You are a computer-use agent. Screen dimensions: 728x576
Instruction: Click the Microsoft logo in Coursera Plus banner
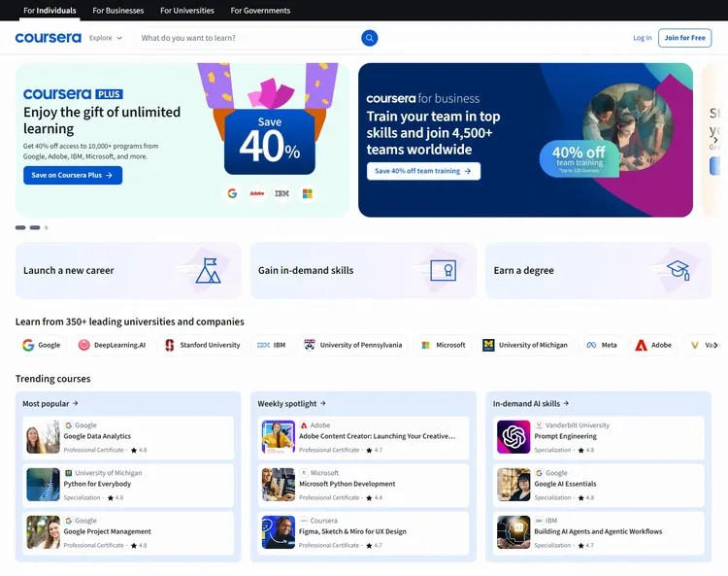pos(307,193)
